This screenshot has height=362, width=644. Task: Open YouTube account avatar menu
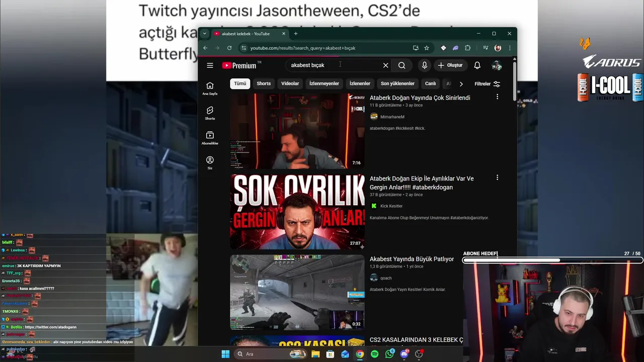tap(497, 65)
